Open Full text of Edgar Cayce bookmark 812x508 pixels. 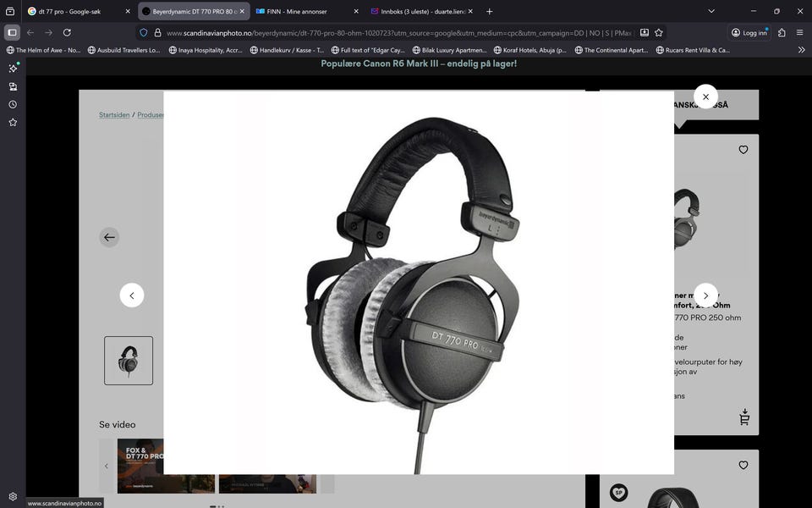[368, 50]
